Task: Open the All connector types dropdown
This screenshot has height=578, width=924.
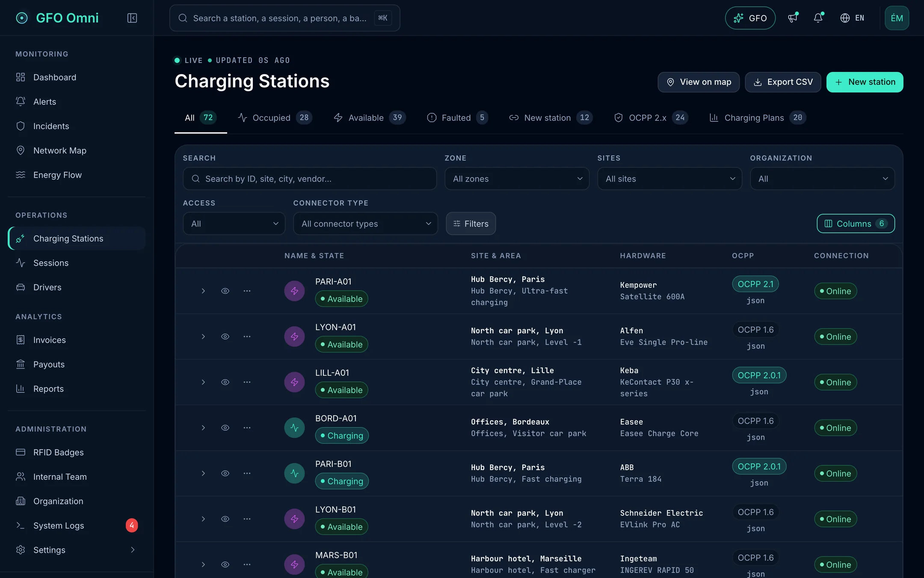Action: pos(365,224)
